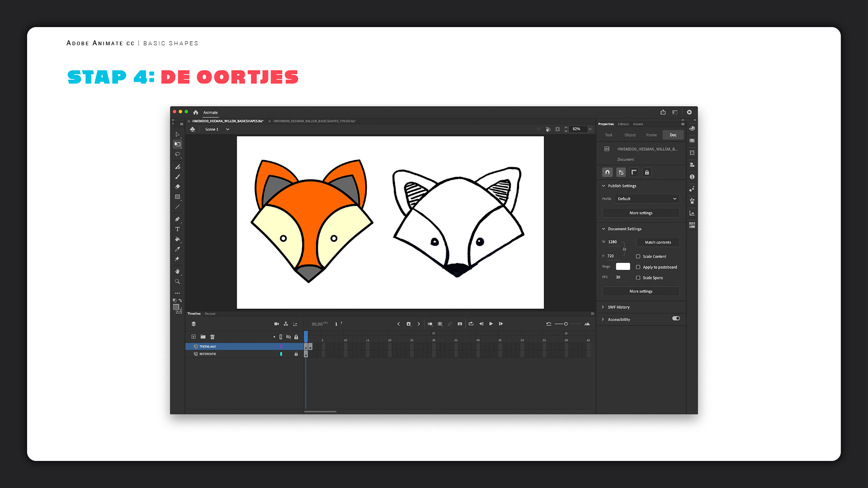The width and height of the screenshot is (868, 488).
Task: Toggle the Accessibility switch
Action: [676, 319]
